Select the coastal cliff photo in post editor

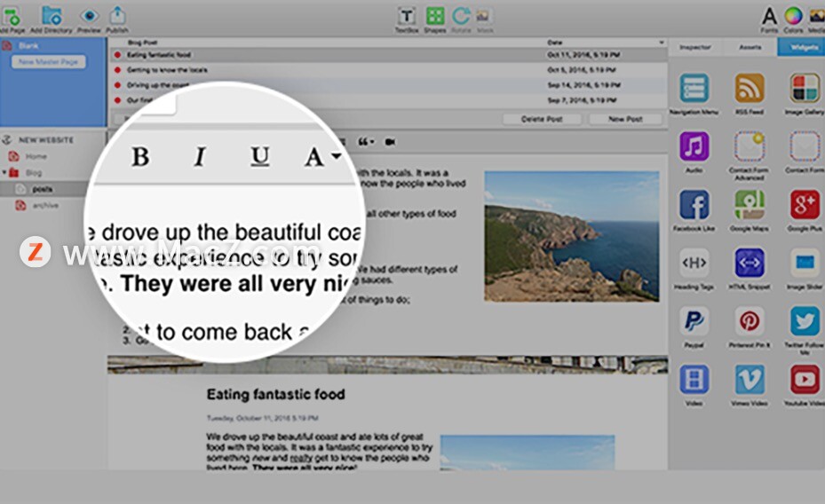[x=571, y=237]
